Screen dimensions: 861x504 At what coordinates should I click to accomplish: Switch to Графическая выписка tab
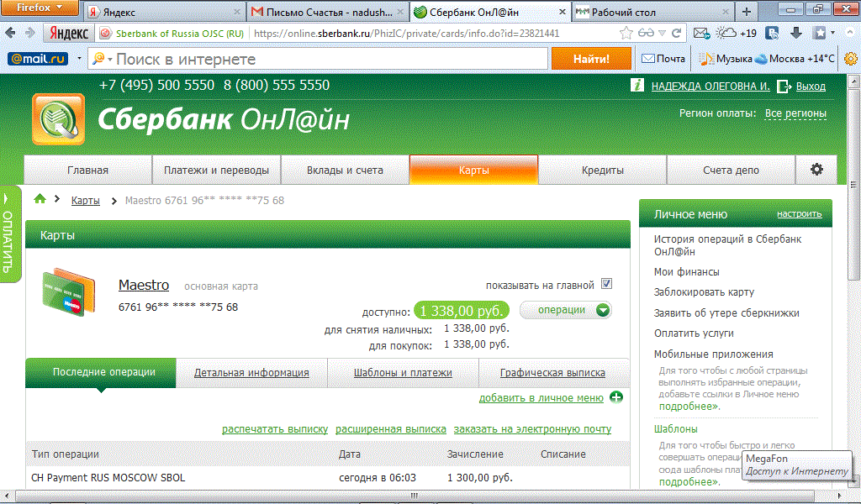pyautogui.click(x=552, y=372)
